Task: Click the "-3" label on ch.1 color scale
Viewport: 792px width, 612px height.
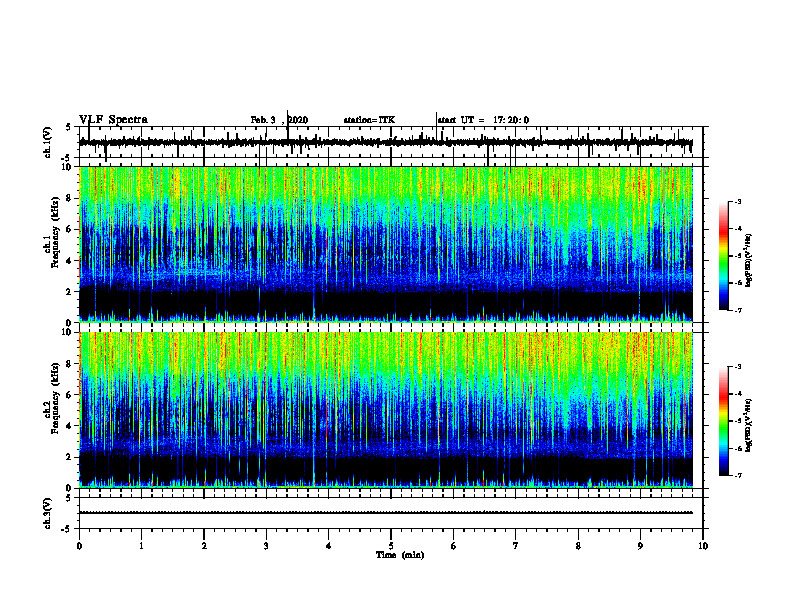Action: pos(738,201)
